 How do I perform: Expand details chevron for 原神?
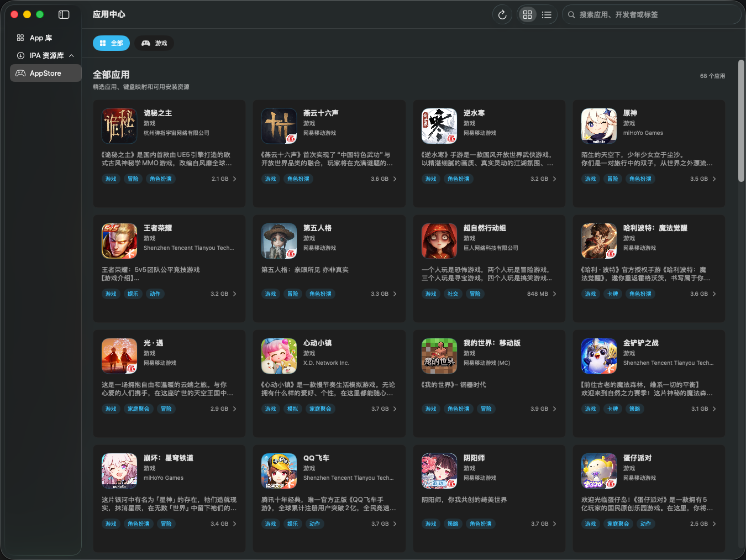click(x=714, y=179)
